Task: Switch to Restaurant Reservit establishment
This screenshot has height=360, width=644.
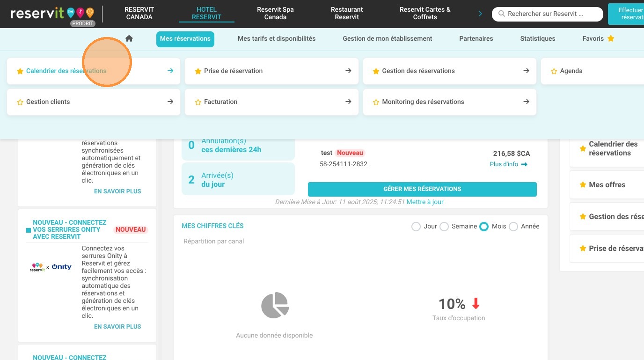Action: [347, 13]
